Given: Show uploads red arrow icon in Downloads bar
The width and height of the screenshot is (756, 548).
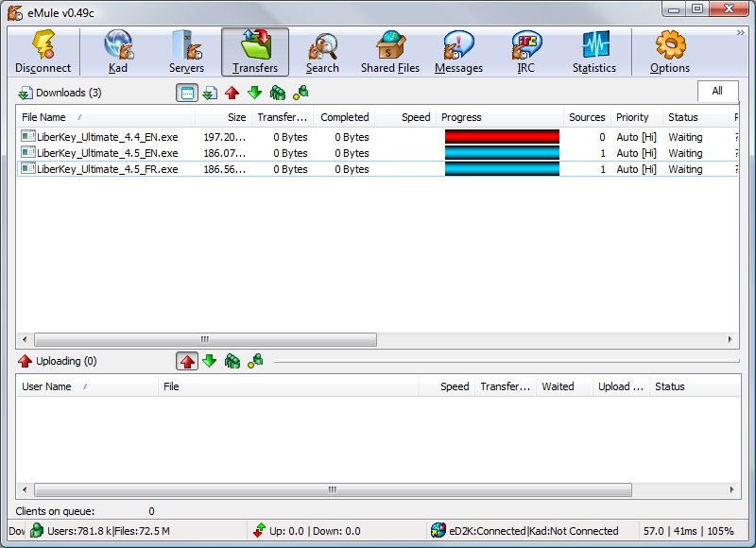Looking at the screenshot, I should pos(232,93).
